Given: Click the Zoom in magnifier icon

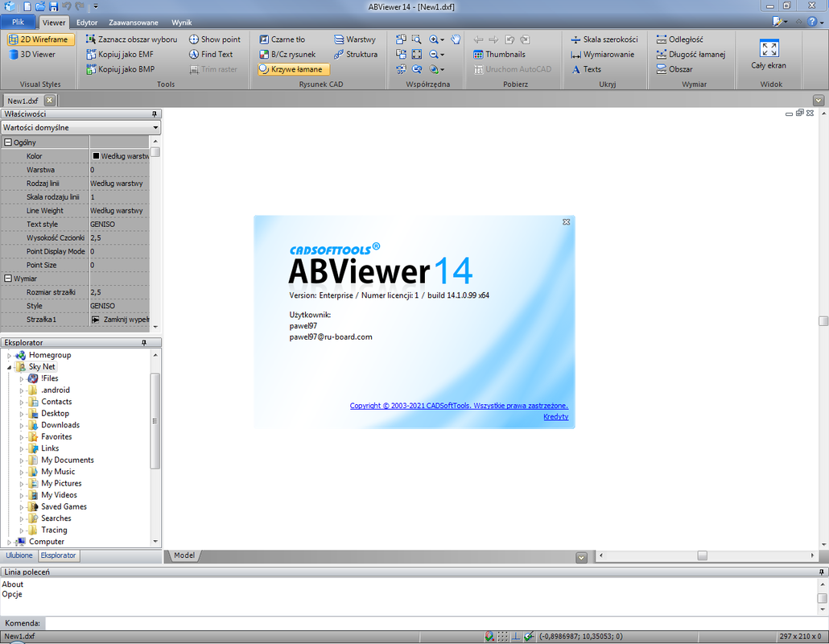Looking at the screenshot, I should click(x=434, y=39).
